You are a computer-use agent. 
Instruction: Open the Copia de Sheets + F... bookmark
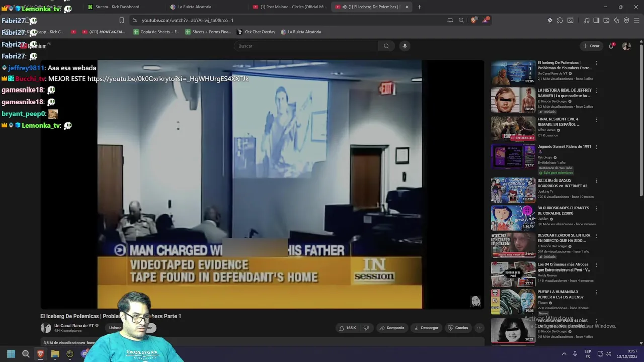tap(156, 32)
